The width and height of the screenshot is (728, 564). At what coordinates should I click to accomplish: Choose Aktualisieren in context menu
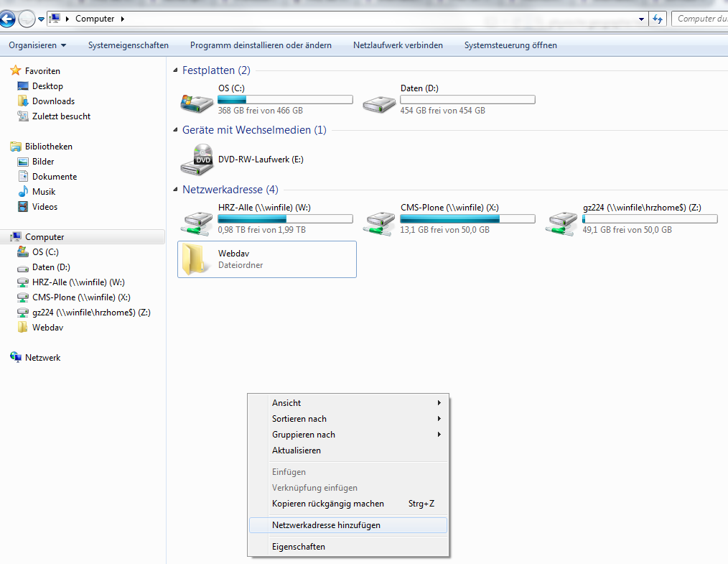coord(348,450)
